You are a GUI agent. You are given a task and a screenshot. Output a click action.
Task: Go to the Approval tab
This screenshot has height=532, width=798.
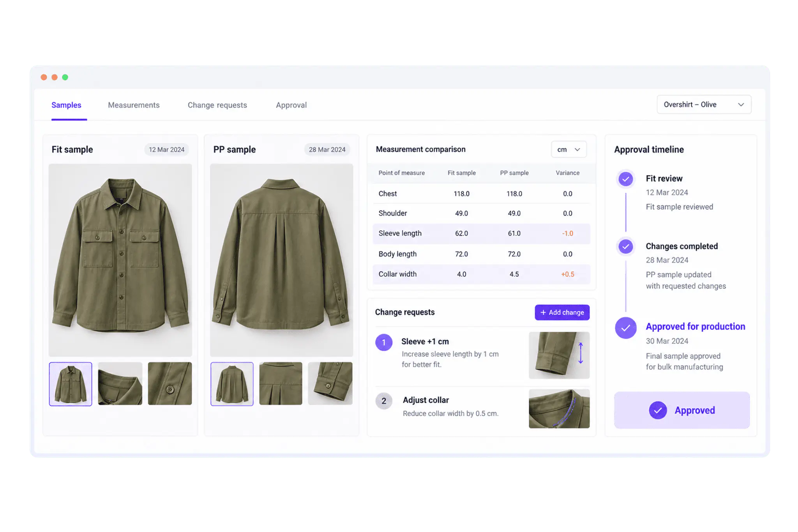pos(291,105)
